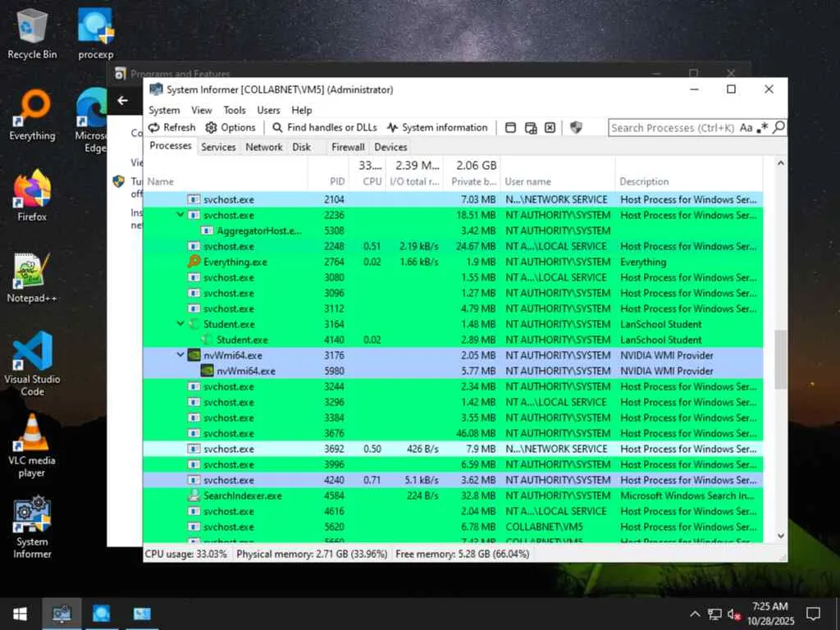This screenshot has width=840, height=630.
Task: Toggle the regex search option
Action: click(x=763, y=127)
